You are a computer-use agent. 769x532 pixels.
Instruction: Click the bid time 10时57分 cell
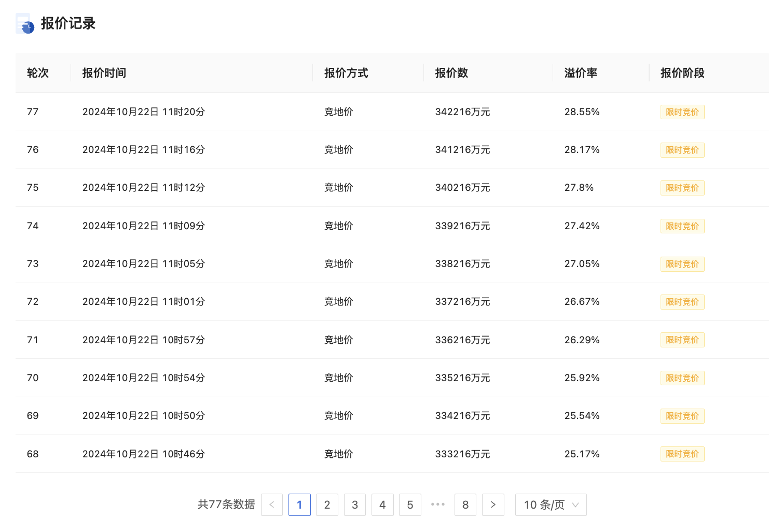tap(144, 340)
